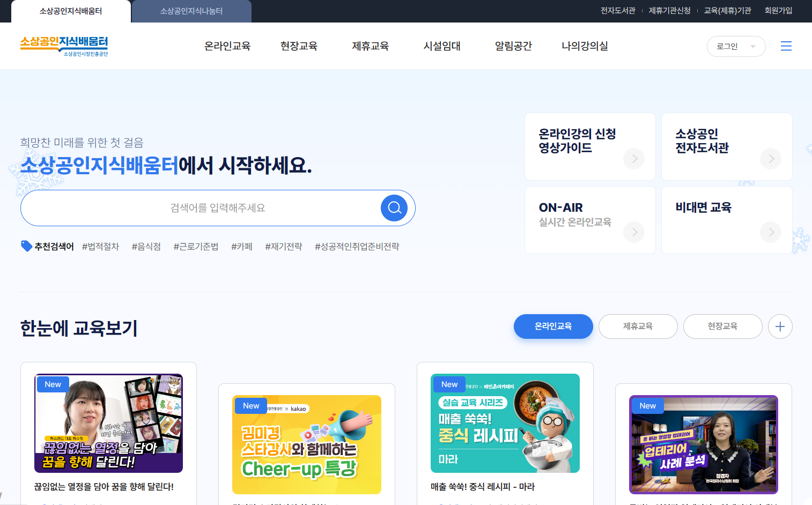Click the 김미경 스타강사 course thumbnail
This screenshot has height=505, width=812.
point(307,444)
